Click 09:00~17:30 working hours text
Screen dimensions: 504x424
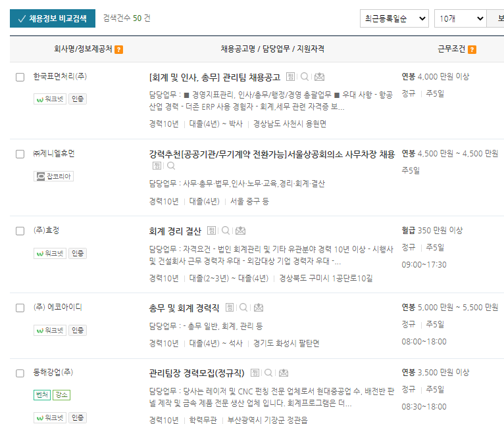(424, 265)
